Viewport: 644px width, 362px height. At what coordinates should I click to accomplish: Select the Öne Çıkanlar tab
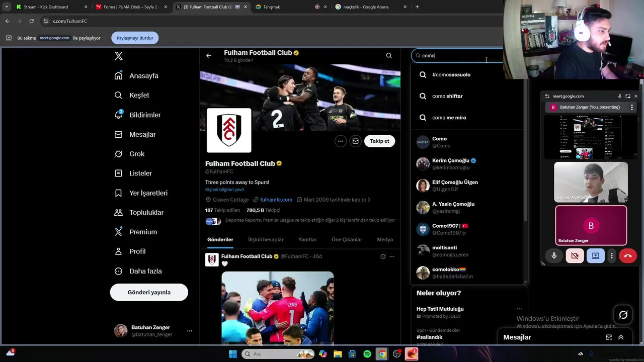pos(347,239)
